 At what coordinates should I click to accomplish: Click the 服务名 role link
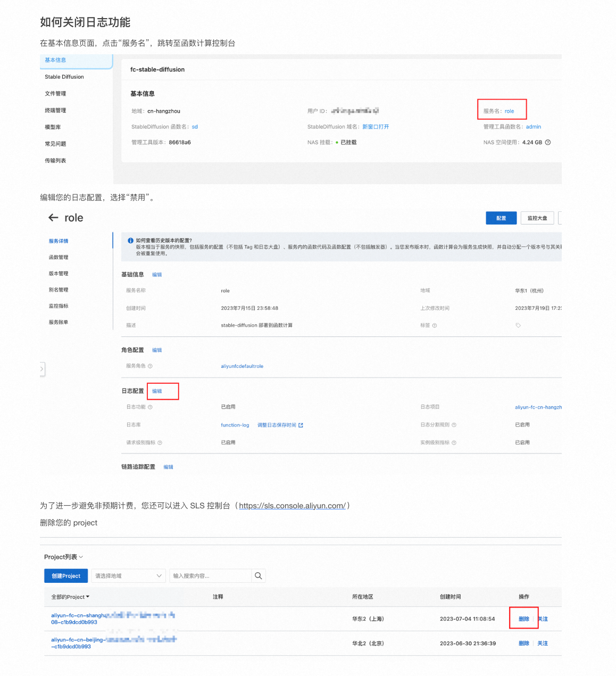(509, 111)
